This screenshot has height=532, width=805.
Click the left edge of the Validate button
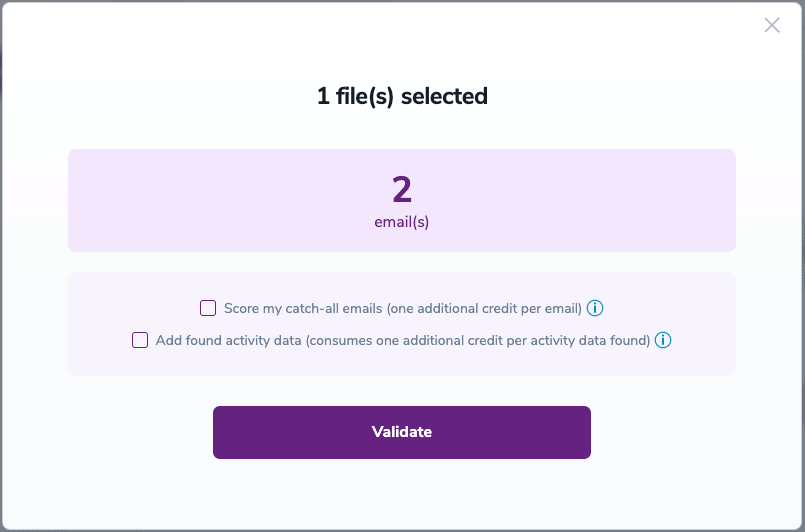click(x=222, y=432)
